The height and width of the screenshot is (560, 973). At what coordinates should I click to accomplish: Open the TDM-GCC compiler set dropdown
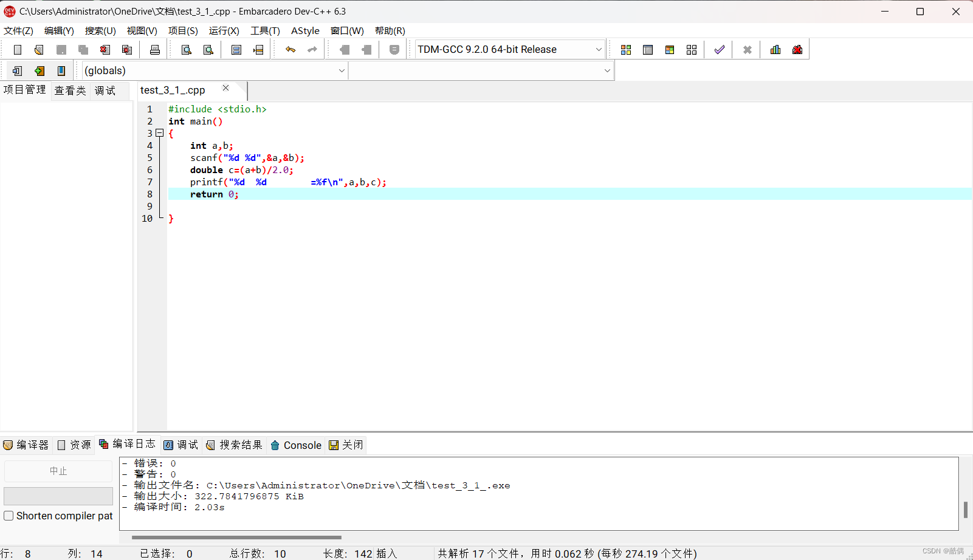[x=598, y=49]
